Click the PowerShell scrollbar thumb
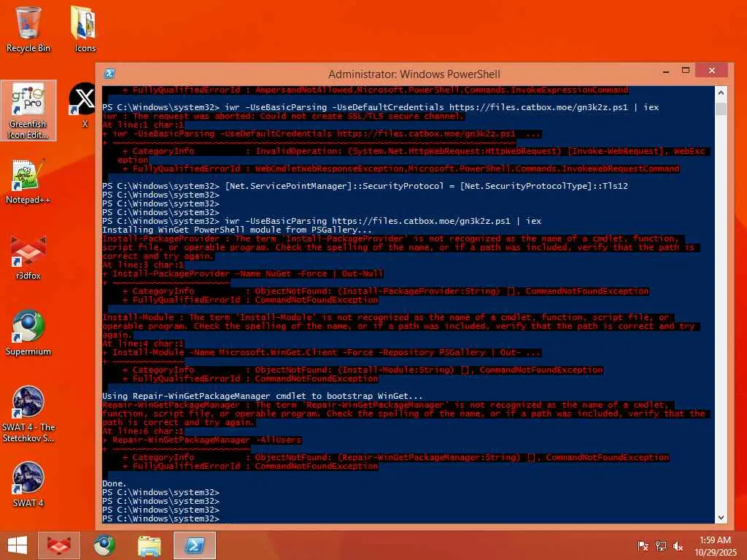Viewport: 747px width, 560px height. (x=721, y=109)
